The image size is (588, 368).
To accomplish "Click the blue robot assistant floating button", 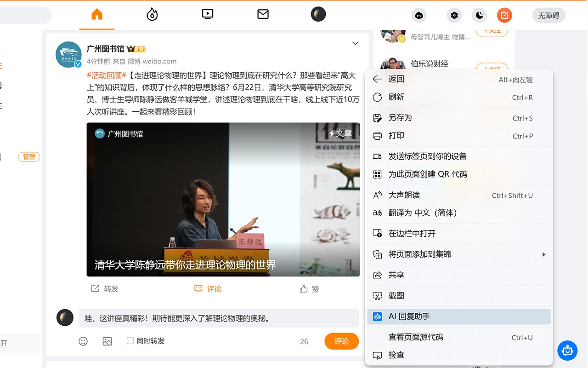I will [x=567, y=351].
